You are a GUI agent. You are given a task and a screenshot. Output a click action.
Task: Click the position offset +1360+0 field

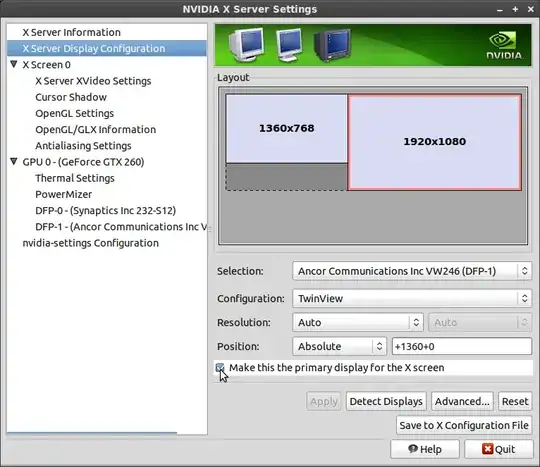(x=462, y=346)
